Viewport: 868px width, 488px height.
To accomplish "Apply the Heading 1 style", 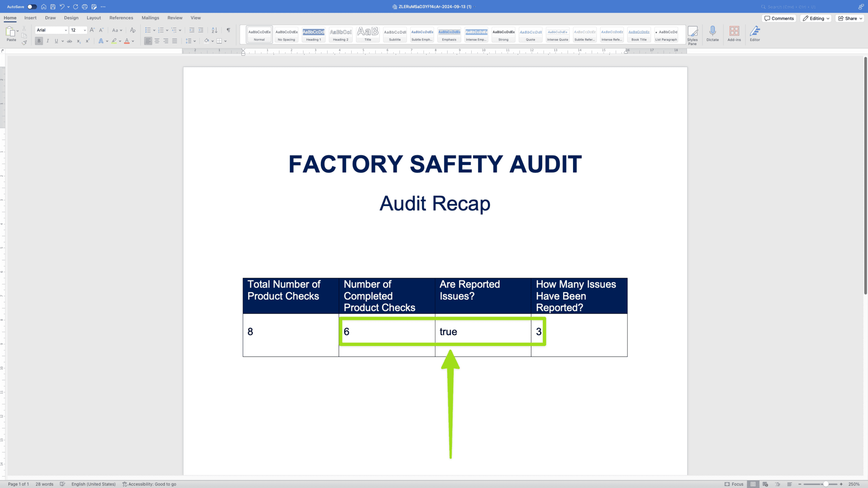I will 313,35.
